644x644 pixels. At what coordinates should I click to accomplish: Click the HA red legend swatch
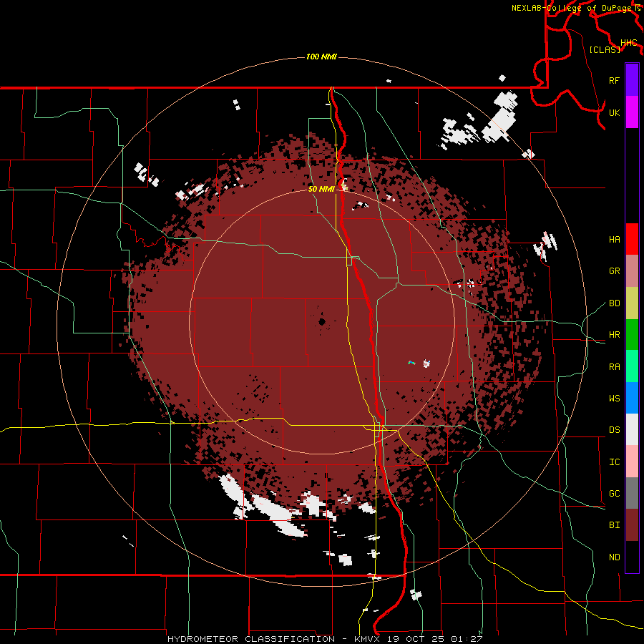click(x=632, y=239)
